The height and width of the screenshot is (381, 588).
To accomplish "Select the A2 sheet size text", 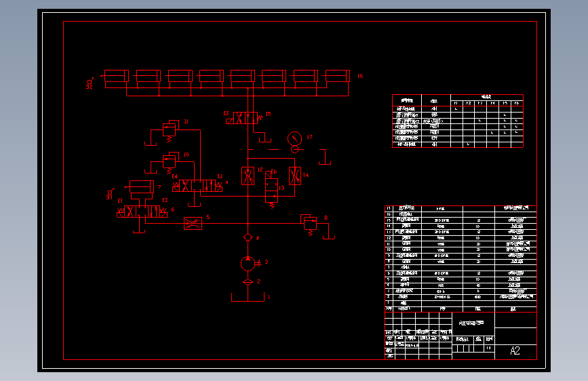I will pos(515,351).
